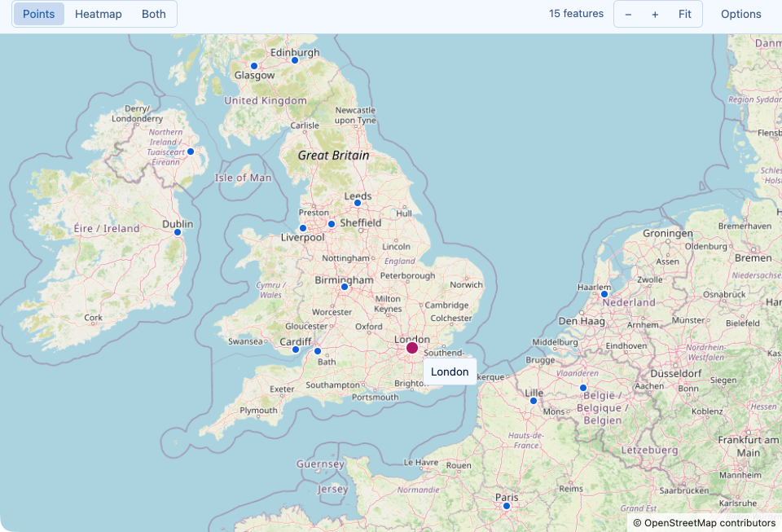Screen dimensions: 782x532
Task: Switch to Heatmap view mode
Action: [99, 14]
